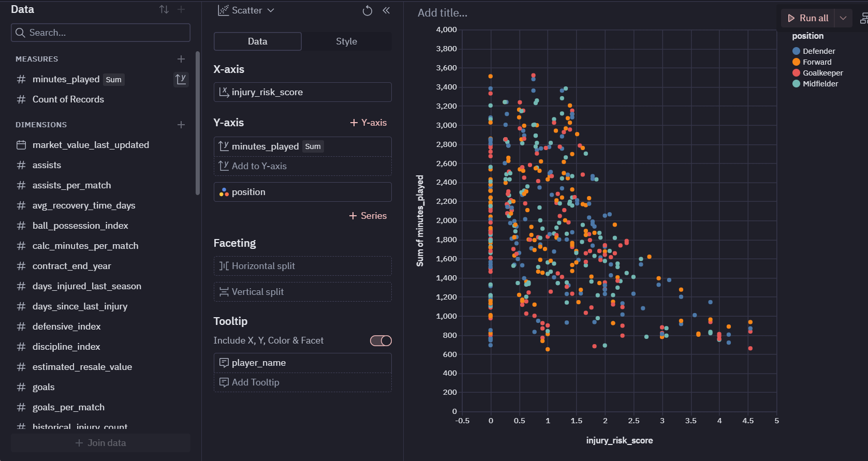The height and width of the screenshot is (461, 868).
Task: Click the hash icon beside assists
Action: (21, 165)
